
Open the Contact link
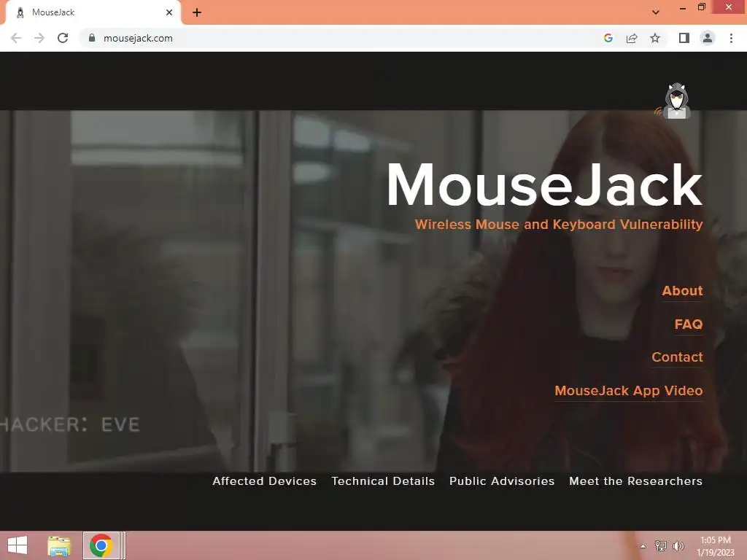click(x=677, y=357)
